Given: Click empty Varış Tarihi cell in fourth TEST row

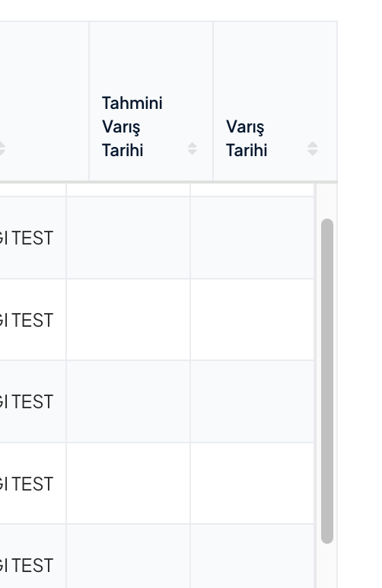Looking at the screenshot, I should (x=252, y=484).
